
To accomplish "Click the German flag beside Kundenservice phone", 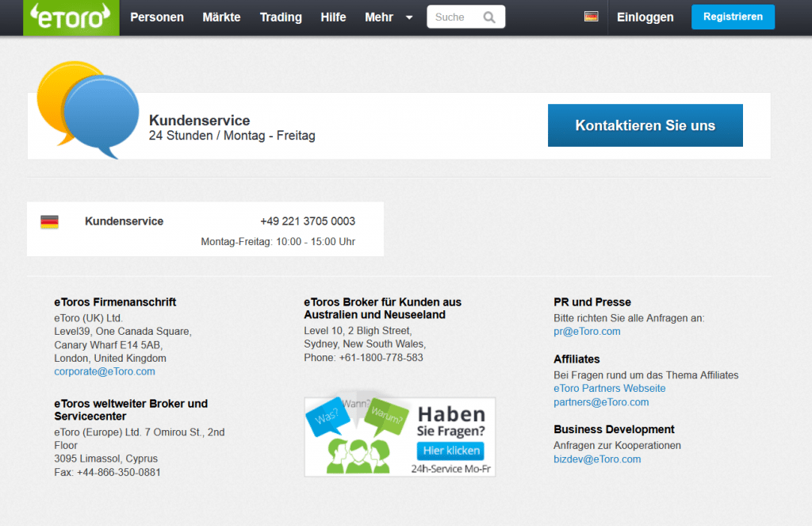I will [x=50, y=222].
